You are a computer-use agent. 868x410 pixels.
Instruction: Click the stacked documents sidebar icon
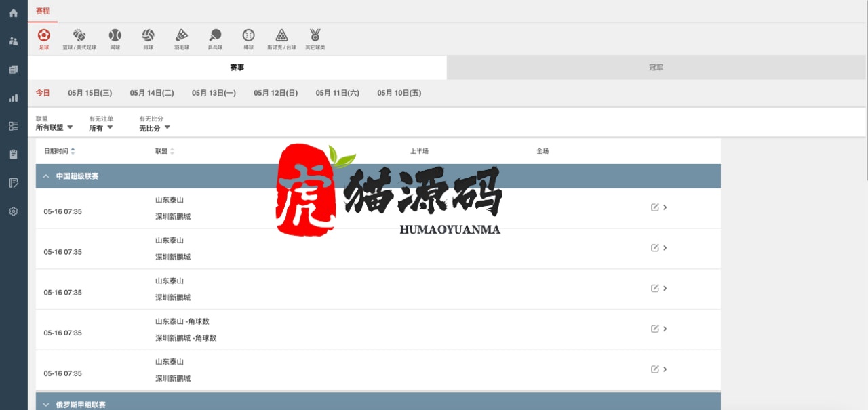pos(14,70)
